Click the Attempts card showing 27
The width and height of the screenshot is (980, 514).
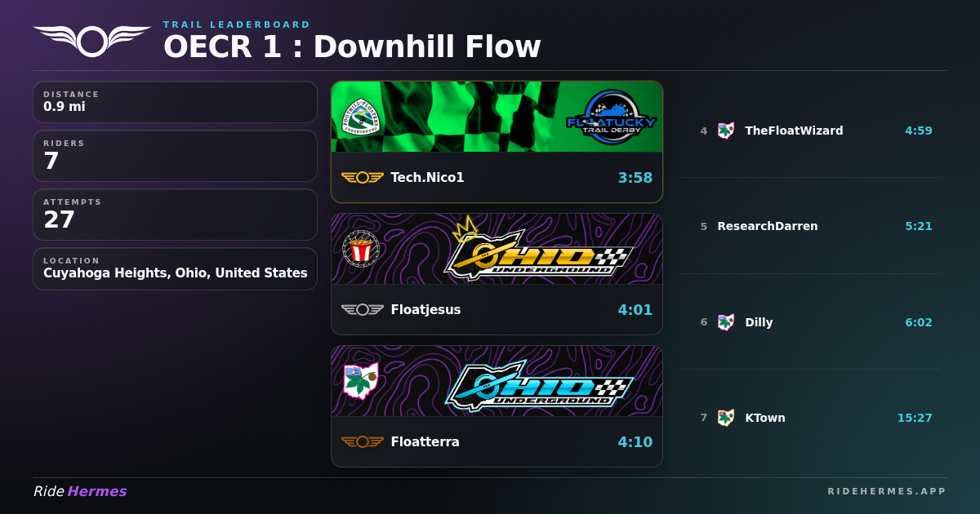point(175,215)
